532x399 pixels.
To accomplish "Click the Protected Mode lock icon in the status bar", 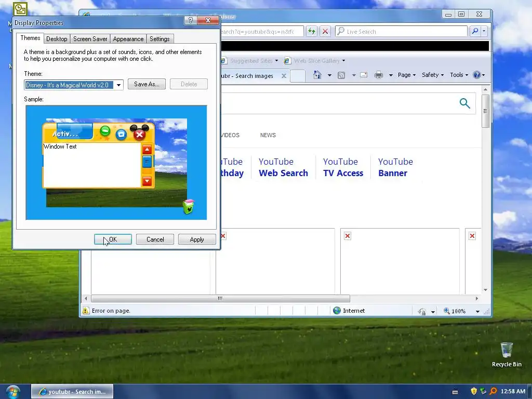I will pos(422,311).
